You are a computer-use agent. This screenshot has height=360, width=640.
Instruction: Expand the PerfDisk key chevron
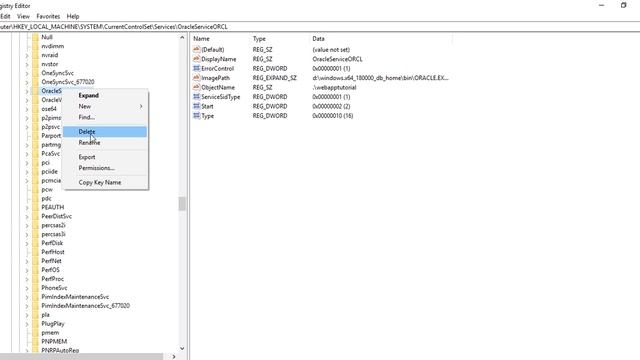tap(27, 244)
